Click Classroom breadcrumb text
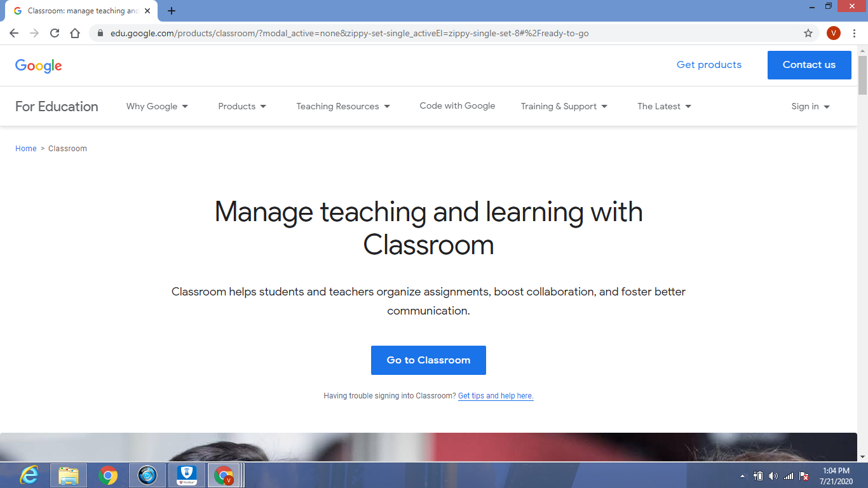868x488 pixels. pyautogui.click(x=67, y=149)
